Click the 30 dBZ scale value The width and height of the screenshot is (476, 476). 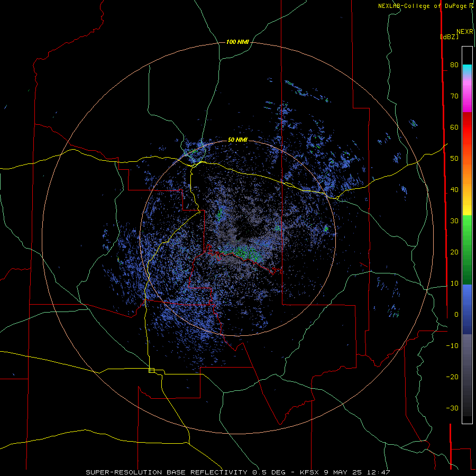pos(454,221)
